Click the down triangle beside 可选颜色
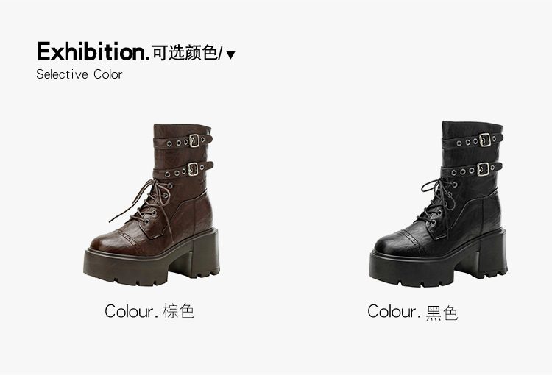 230,54
